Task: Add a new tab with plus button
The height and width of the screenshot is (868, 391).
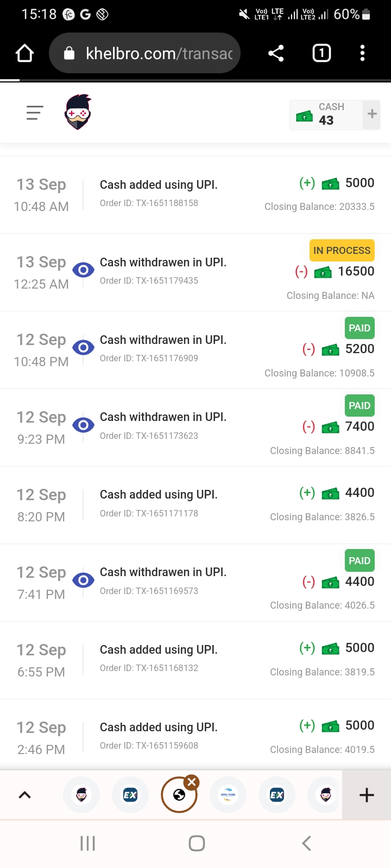Action: [367, 795]
